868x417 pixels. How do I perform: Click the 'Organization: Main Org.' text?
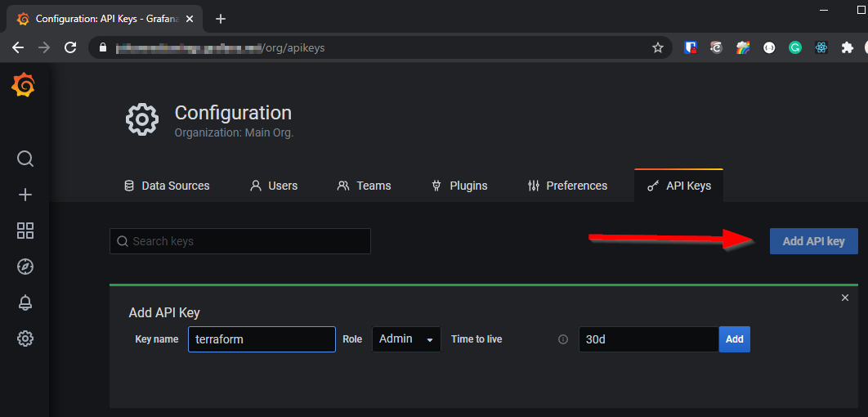[x=234, y=133]
